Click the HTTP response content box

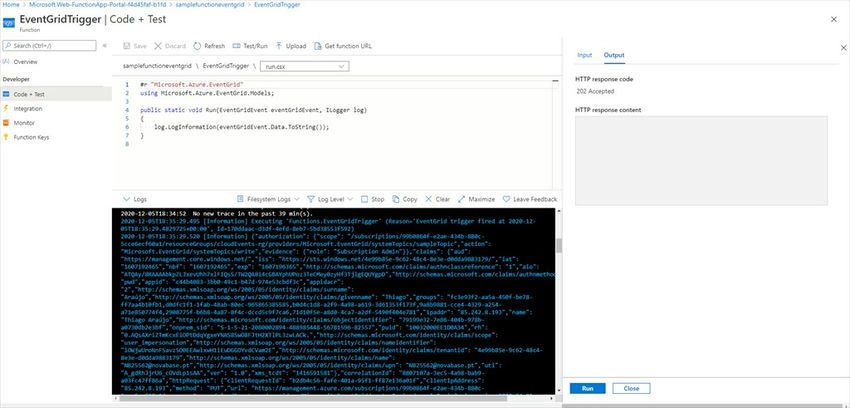(701, 160)
